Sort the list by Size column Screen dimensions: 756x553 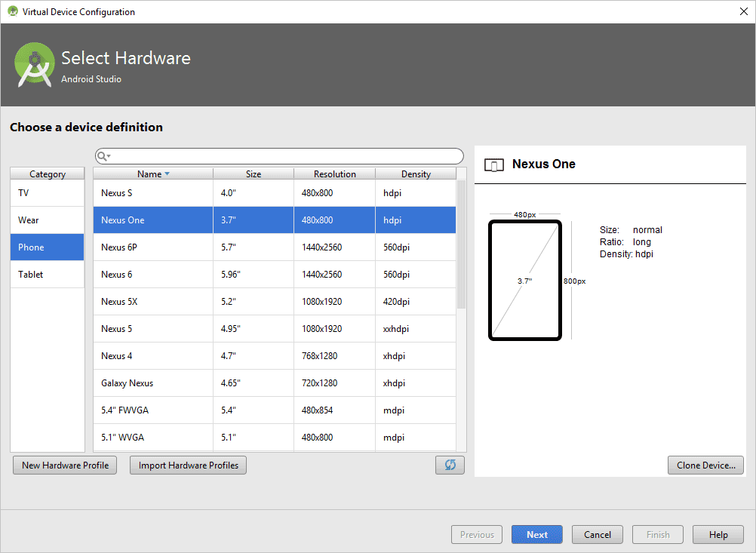tap(254, 174)
